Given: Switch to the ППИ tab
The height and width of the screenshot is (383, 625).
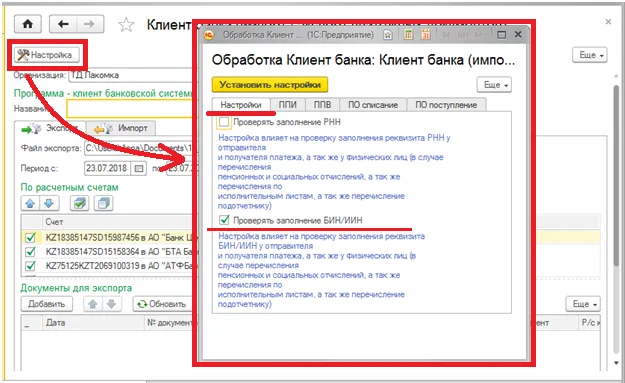Looking at the screenshot, I should point(287,105).
